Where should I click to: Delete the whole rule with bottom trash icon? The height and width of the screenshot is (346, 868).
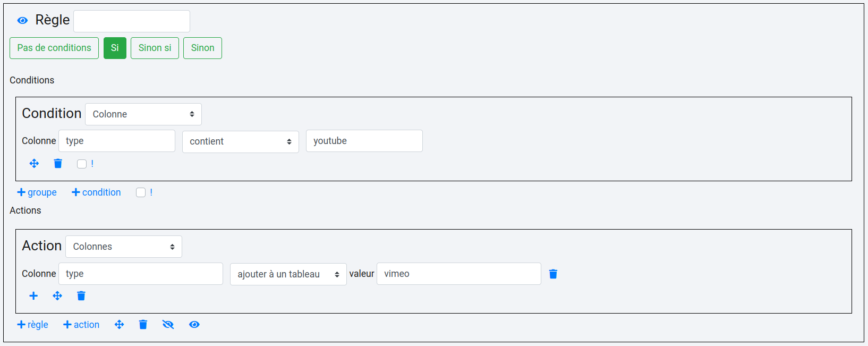coord(143,325)
